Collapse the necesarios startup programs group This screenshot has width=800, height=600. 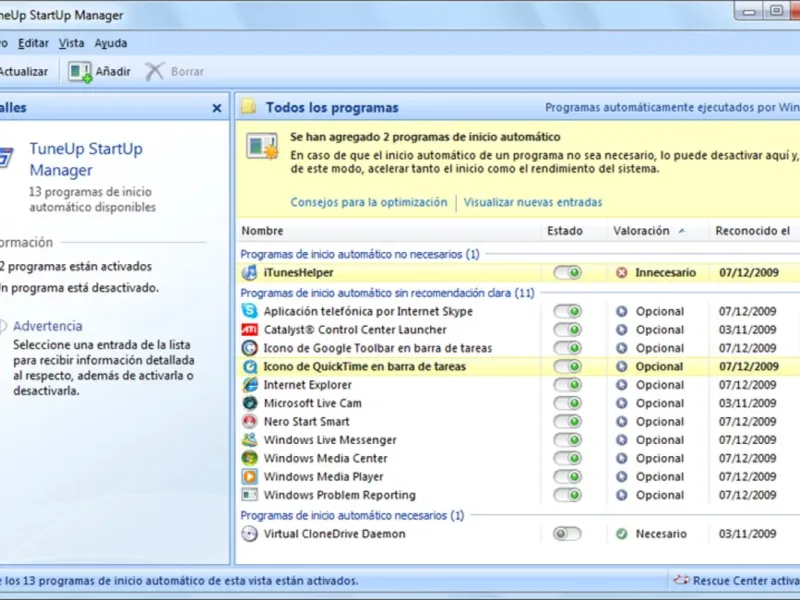352,515
